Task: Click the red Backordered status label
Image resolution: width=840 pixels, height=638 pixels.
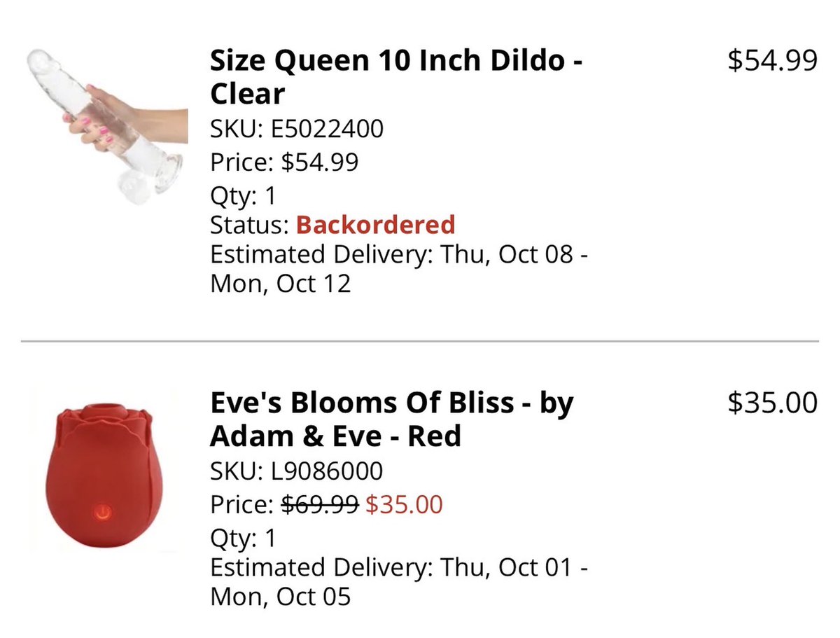Action: (x=375, y=225)
